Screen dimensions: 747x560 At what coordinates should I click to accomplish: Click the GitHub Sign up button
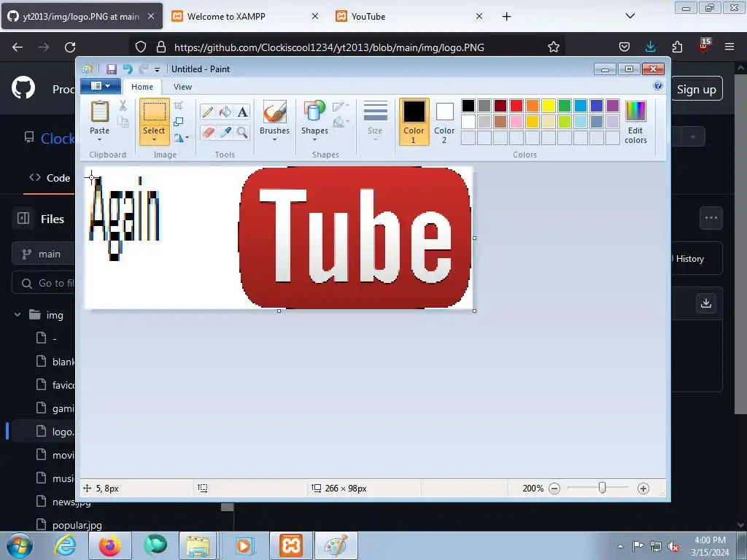pyautogui.click(x=696, y=89)
